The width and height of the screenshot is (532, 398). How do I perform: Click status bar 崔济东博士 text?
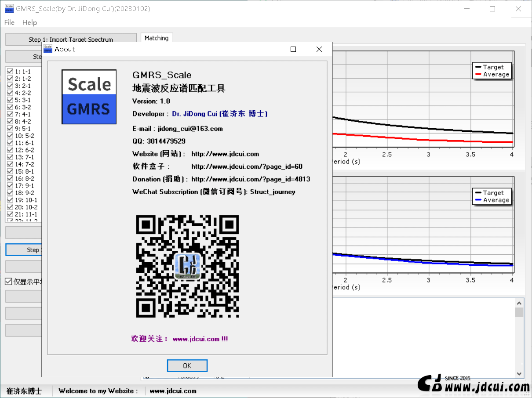[24, 391]
